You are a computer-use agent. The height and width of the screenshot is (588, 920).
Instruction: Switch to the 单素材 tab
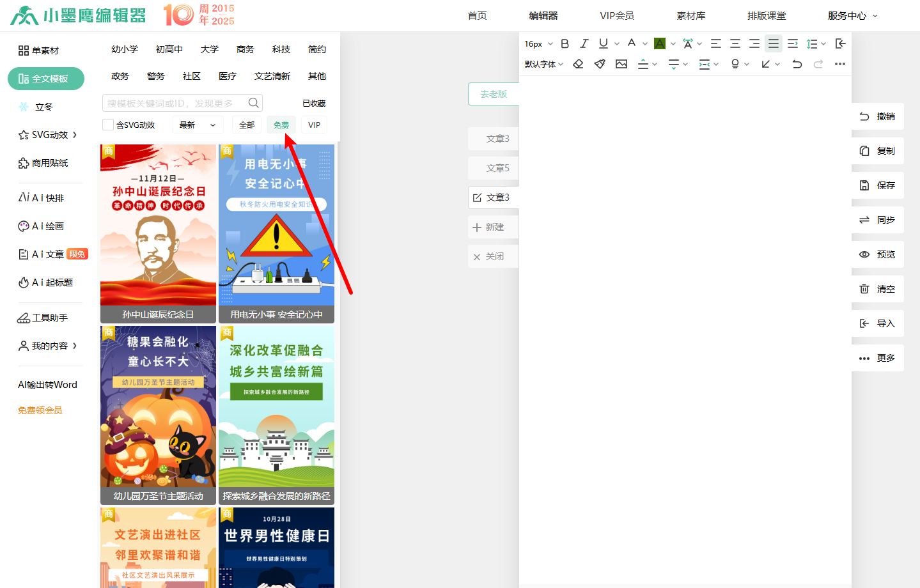pyautogui.click(x=39, y=50)
